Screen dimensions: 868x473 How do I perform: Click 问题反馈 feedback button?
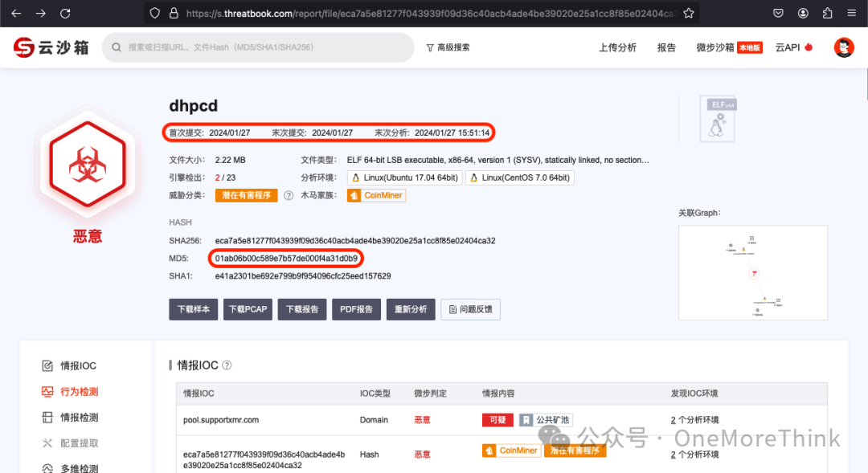[x=470, y=309]
